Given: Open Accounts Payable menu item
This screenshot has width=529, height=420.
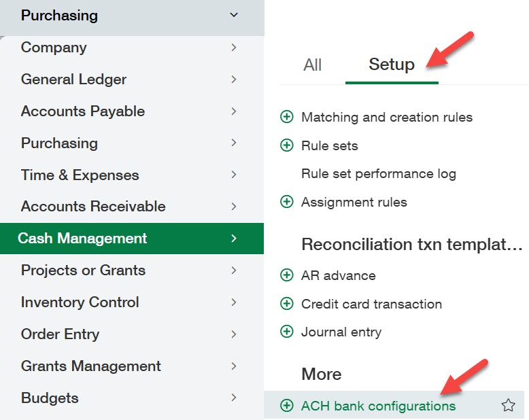Looking at the screenshot, I should coord(83,111).
